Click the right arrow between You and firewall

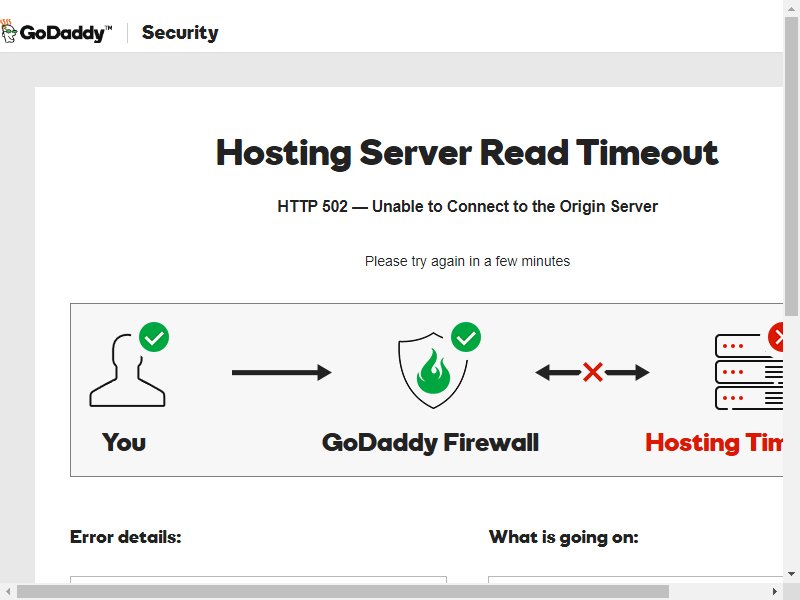click(x=282, y=372)
